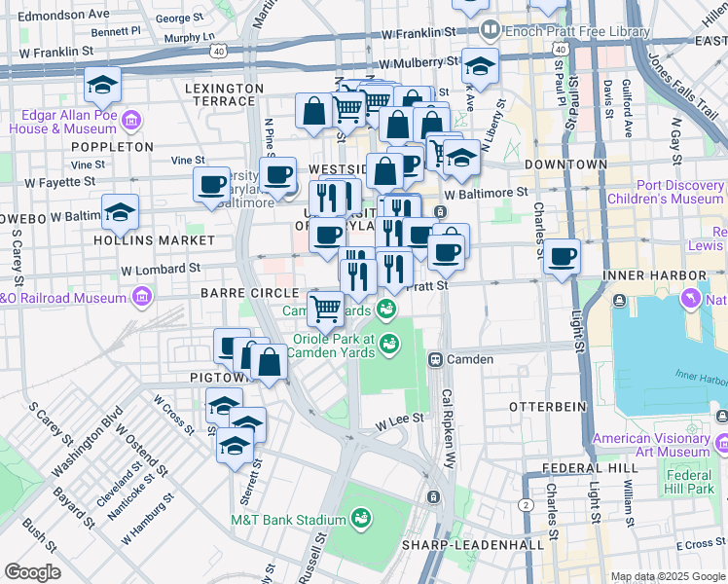The width and height of the screenshot is (728, 584).
Task: Click the lowest school marker near Sterrett St
Action: click(236, 447)
